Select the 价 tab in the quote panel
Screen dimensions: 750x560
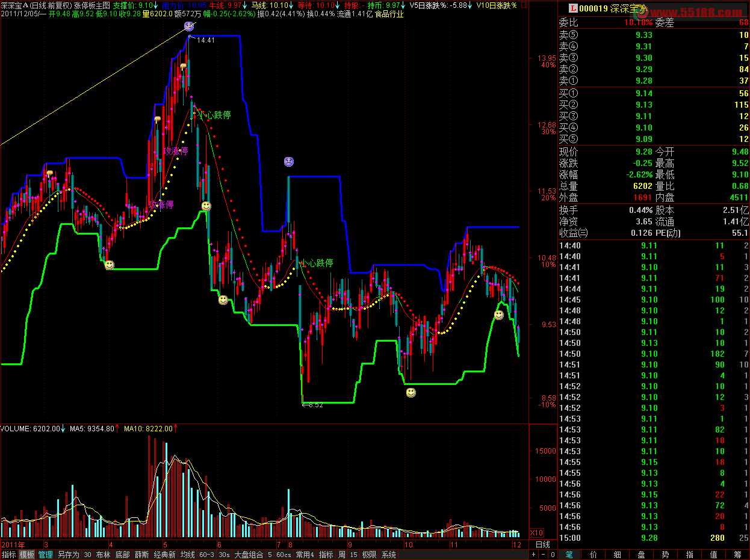(593, 555)
